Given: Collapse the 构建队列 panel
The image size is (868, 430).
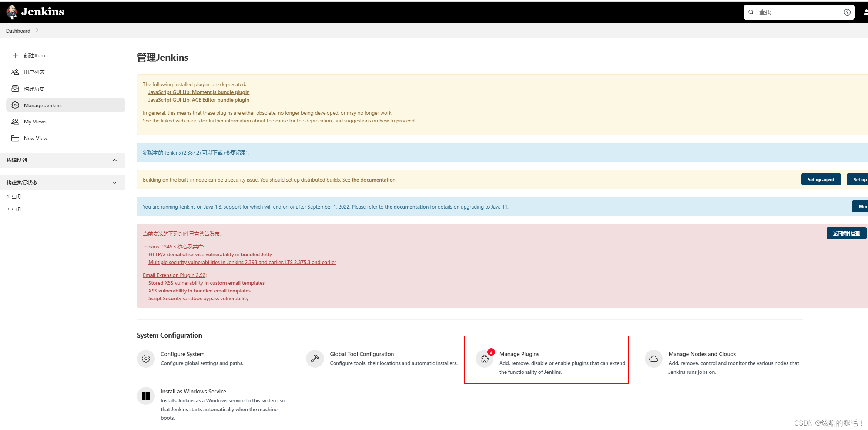Looking at the screenshot, I should click(x=115, y=160).
